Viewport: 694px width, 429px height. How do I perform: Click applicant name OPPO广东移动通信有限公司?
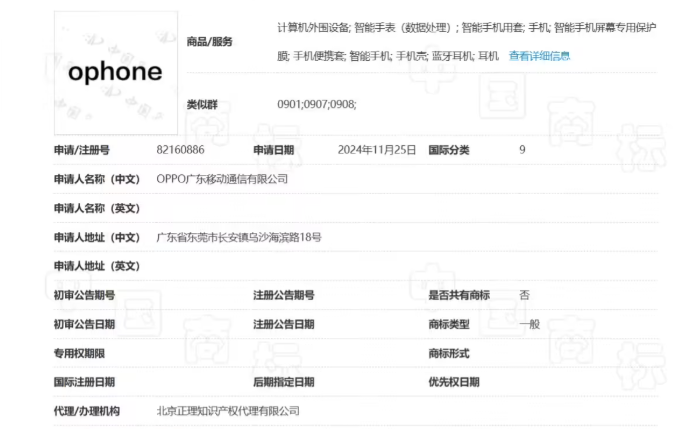[222, 179]
